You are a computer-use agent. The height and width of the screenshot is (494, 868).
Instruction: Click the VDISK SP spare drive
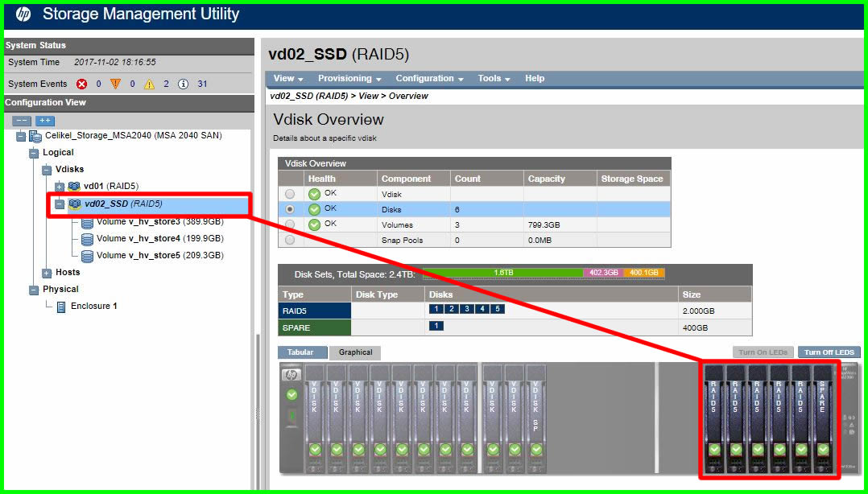coord(536,418)
